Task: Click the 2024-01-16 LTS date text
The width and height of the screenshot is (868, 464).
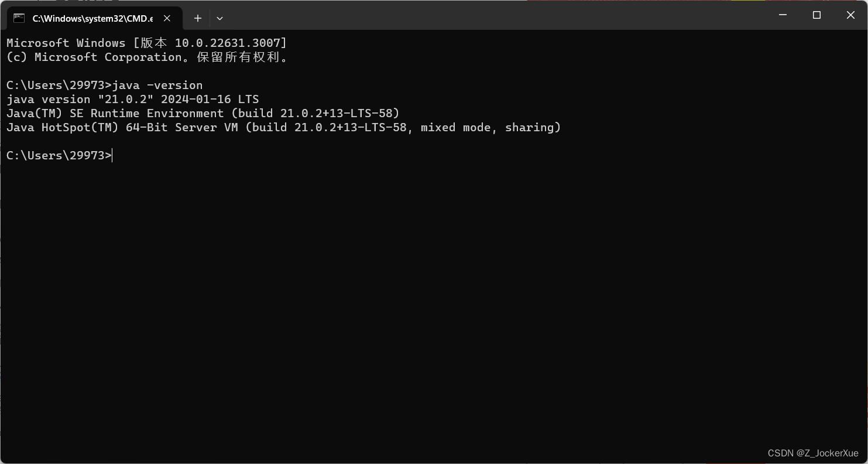Action: [x=210, y=99]
